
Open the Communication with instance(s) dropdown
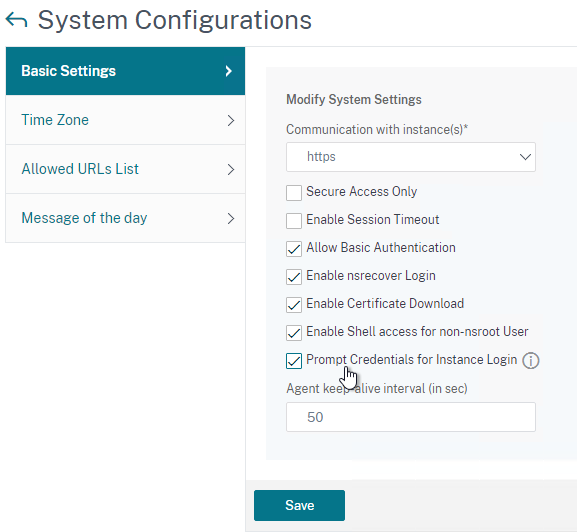[x=411, y=157]
